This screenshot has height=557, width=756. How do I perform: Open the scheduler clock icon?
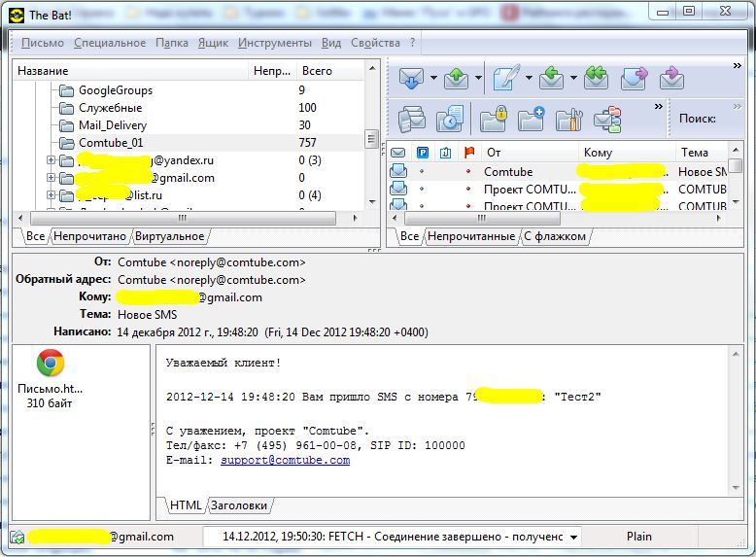tap(449, 119)
